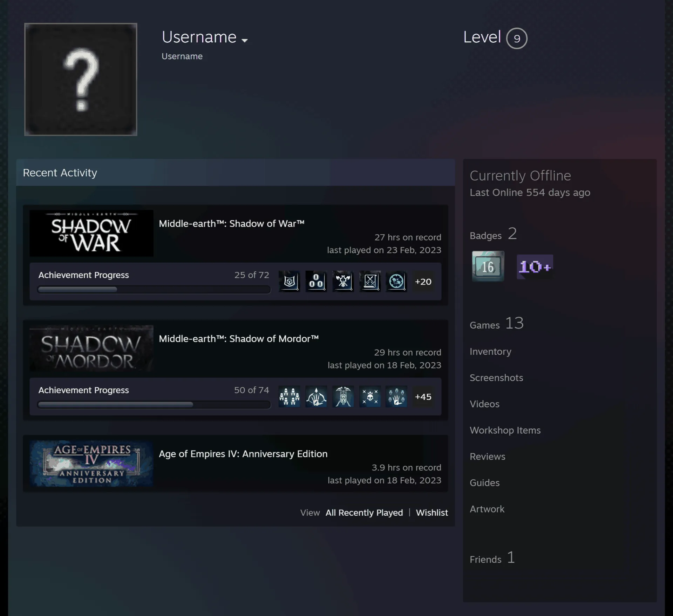The height and width of the screenshot is (616, 673).
Task: Open the Wishlist link
Action: [432, 513]
